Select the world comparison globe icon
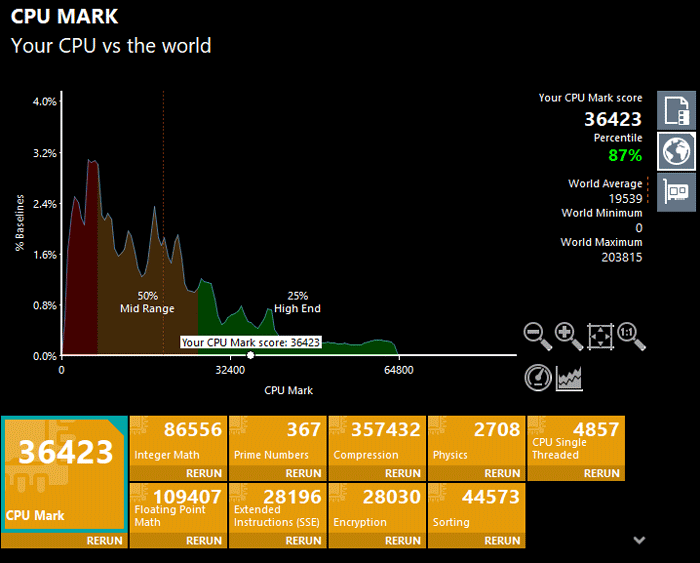This screenshot has height=563, width=700. pos(676,151)
